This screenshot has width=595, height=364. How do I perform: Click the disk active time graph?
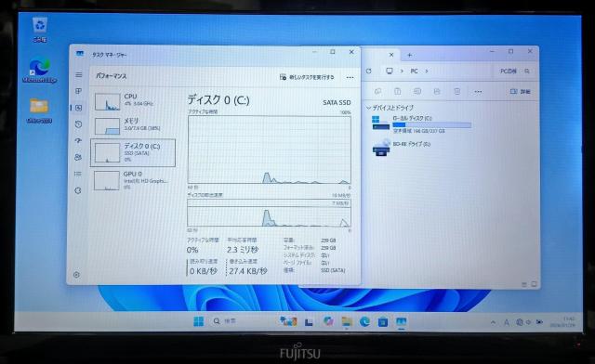click(269, 149)
